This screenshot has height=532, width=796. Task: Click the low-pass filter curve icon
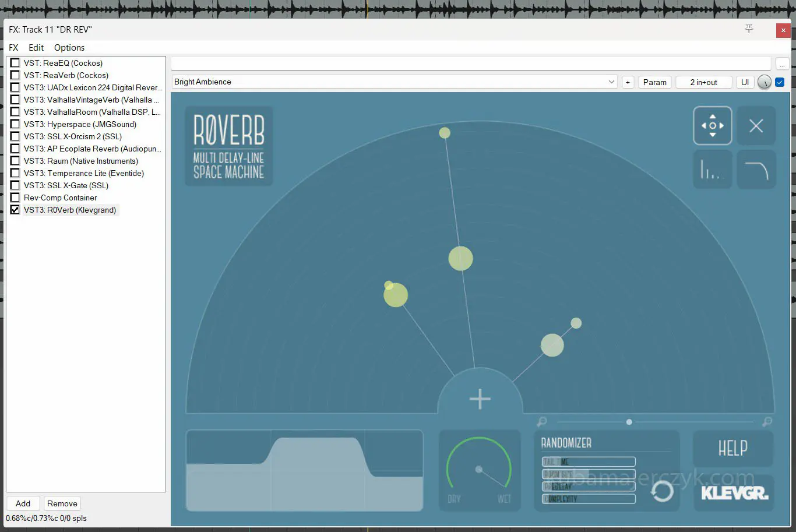(x=756, y=170)
